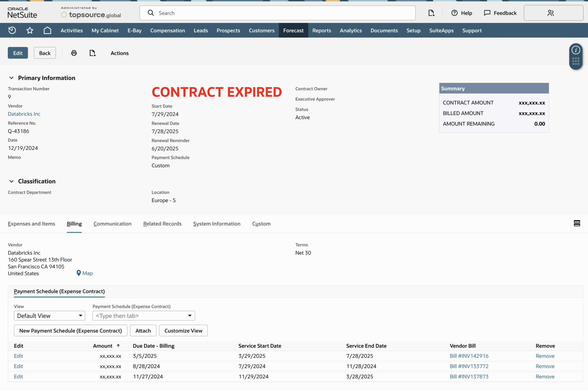Print this record with printer icon
This screenshot has width=588, height=391.
point(74,53)
